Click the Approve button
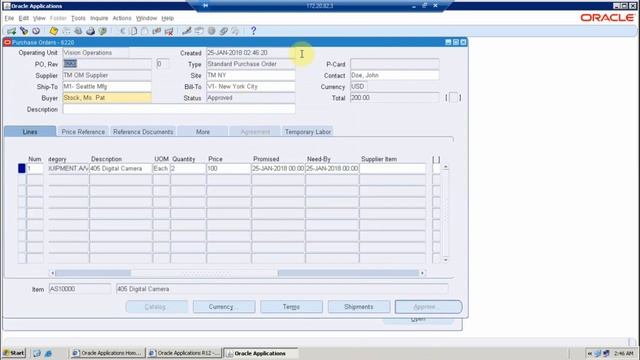The width and height of the screenshot is (640, 360). pyautogui.click(x=429, y=307)
